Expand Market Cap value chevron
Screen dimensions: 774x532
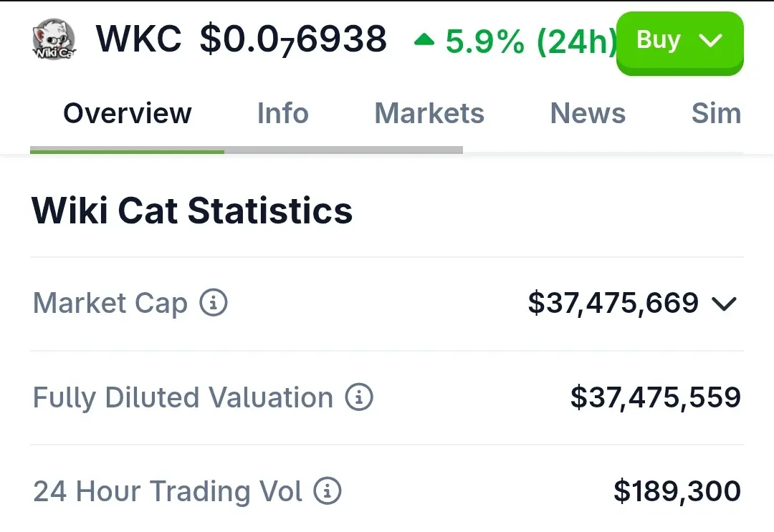pos(724,304)
